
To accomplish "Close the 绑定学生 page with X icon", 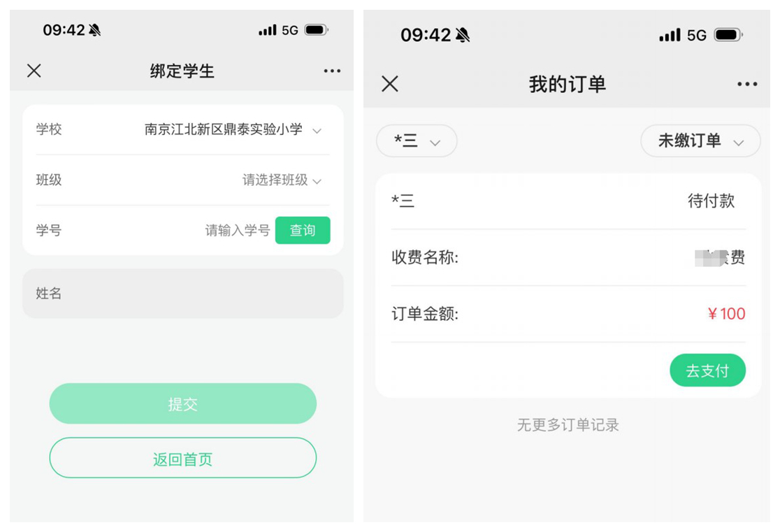I will pos(34,71).
